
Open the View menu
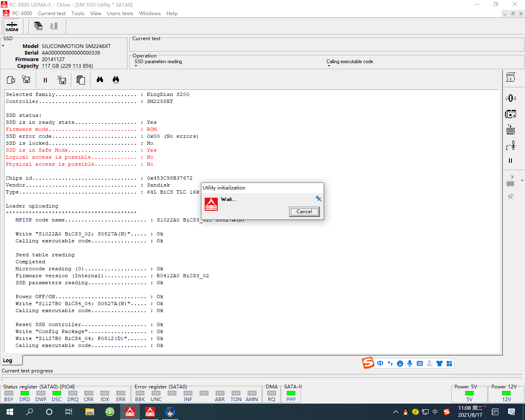click(x=96, y=14)
